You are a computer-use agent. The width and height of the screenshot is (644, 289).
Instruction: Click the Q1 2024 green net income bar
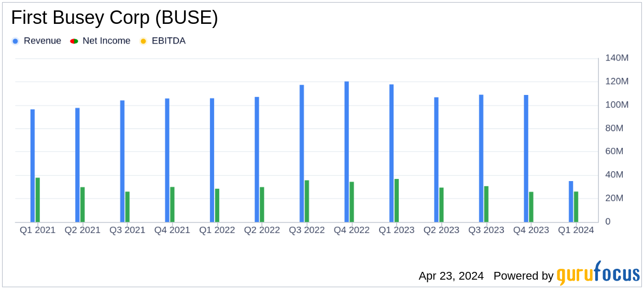coord(576,207)
